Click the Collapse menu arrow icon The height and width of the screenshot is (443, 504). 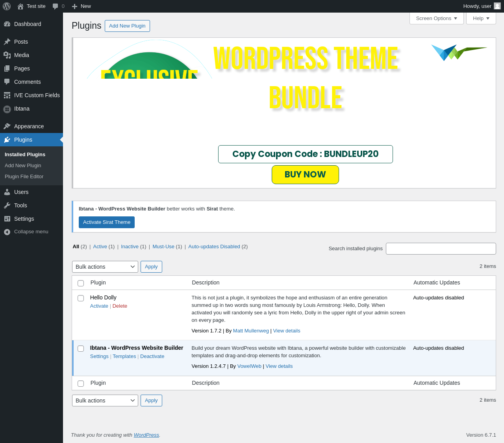(7, 232)
